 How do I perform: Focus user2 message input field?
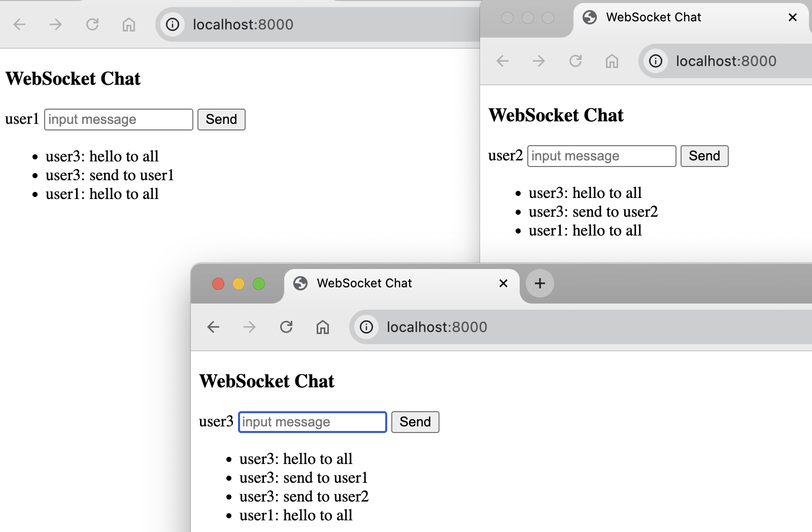(x=601, y=156)
